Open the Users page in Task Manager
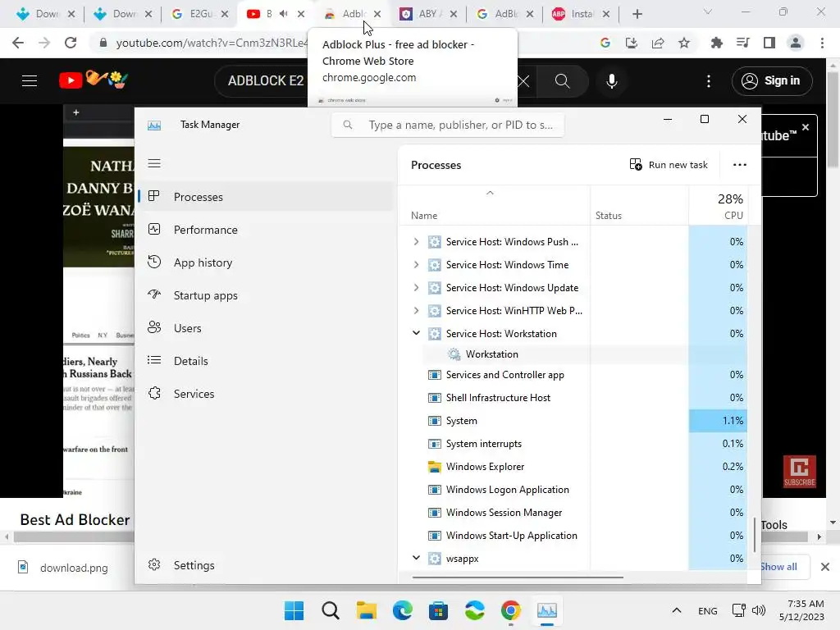840x630 pixels. point(266,328)
